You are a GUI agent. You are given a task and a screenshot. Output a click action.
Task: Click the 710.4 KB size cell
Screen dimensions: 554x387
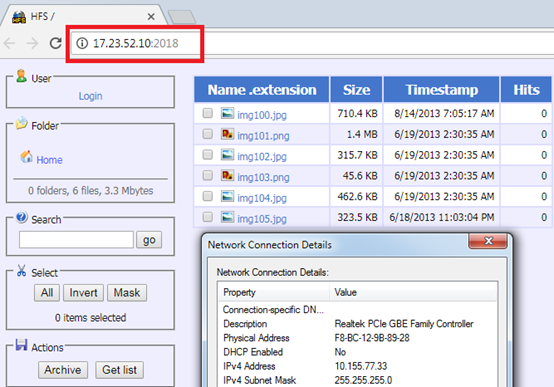357,113
